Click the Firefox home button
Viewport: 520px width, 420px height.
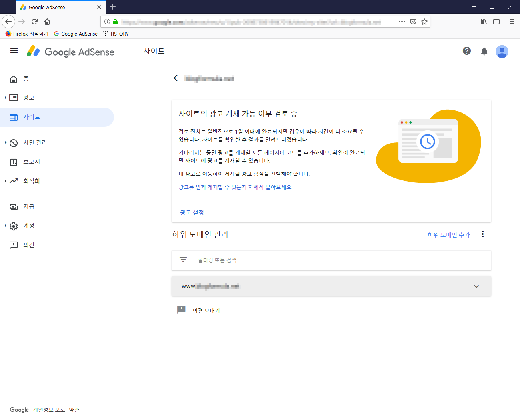[47, 22]
